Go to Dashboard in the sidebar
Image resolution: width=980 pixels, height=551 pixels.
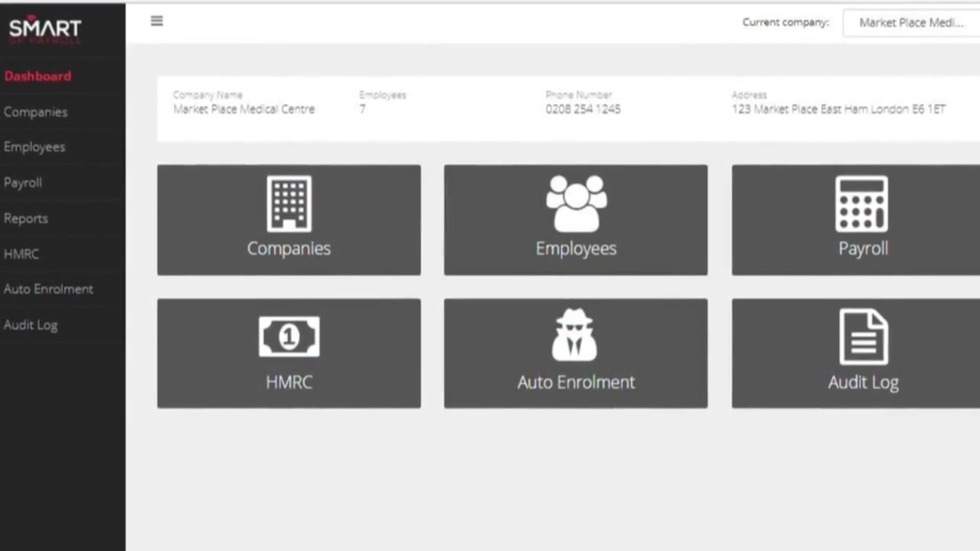pyautogui.click(x=38, y=76)
